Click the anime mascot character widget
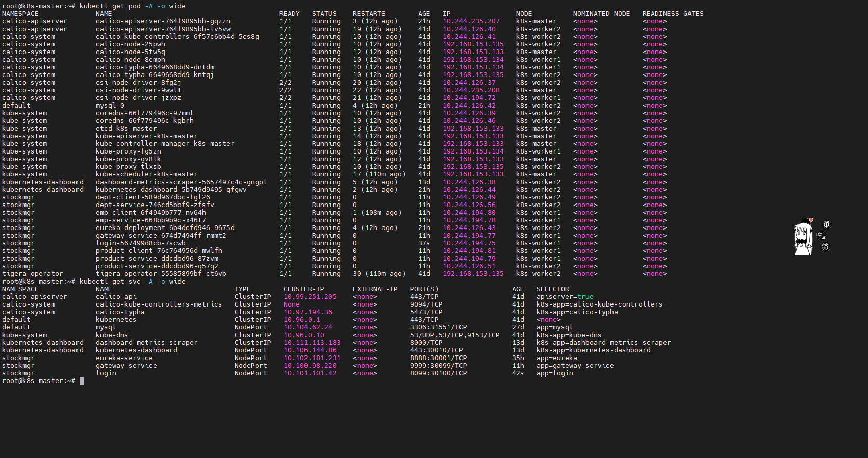Viewport: 868px width, 458px height. tap(803, 238)
